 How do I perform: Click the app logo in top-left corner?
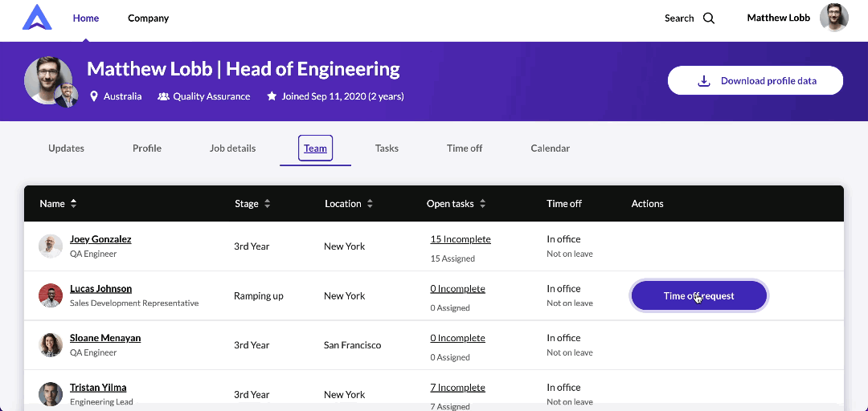coord(37,18)
